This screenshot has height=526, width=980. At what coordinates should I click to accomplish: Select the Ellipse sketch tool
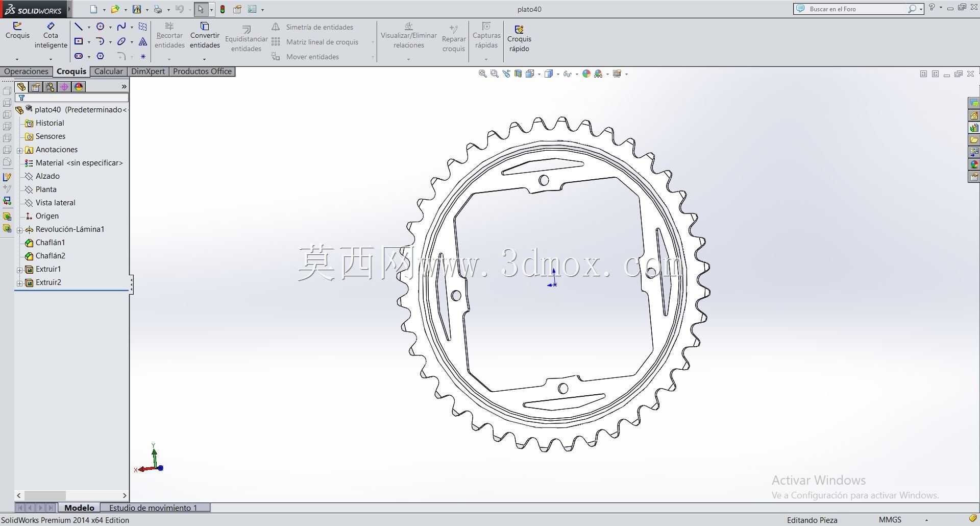click(121, 41)
